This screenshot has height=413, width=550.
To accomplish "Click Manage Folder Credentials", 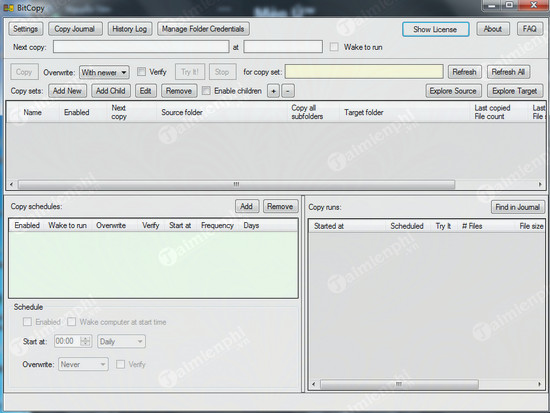I will 203,29.
